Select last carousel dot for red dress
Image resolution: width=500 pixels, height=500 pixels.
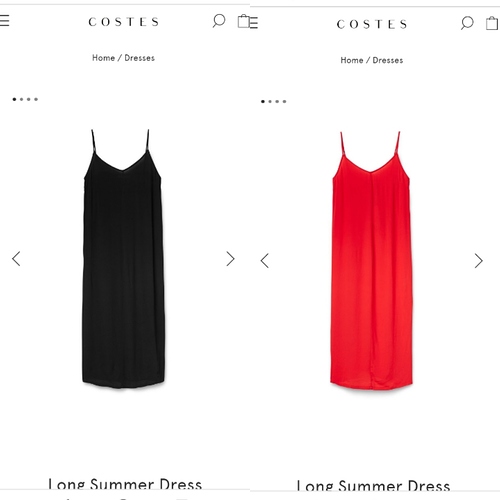click(x=284, y=102)
